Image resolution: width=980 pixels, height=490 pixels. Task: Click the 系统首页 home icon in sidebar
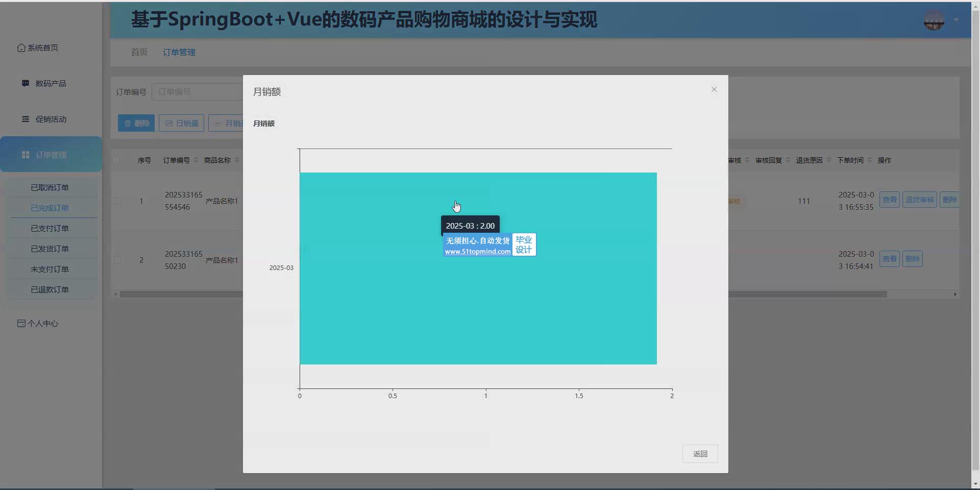pyautogui.click(x=21, y=47)
